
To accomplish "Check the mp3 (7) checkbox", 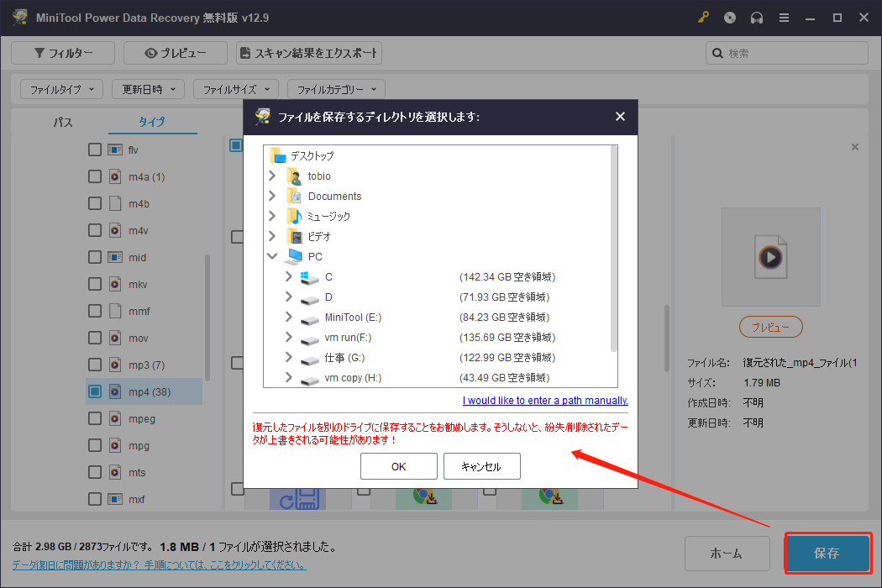I will click(95, 365).
